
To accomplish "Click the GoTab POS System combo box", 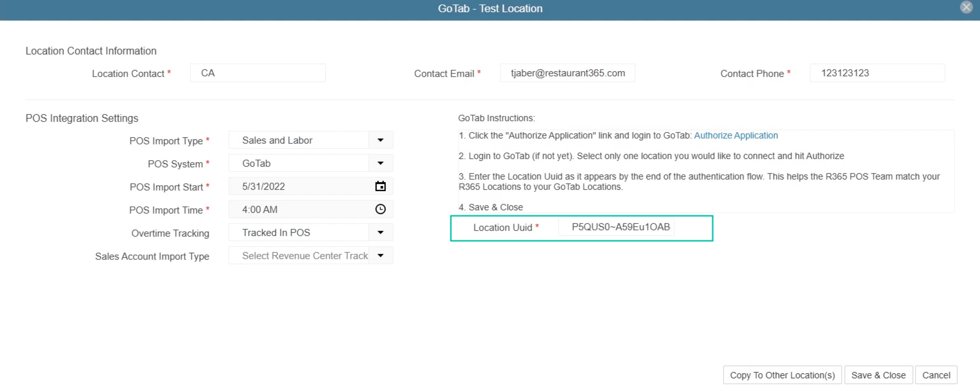I will (x=299, y=164).
